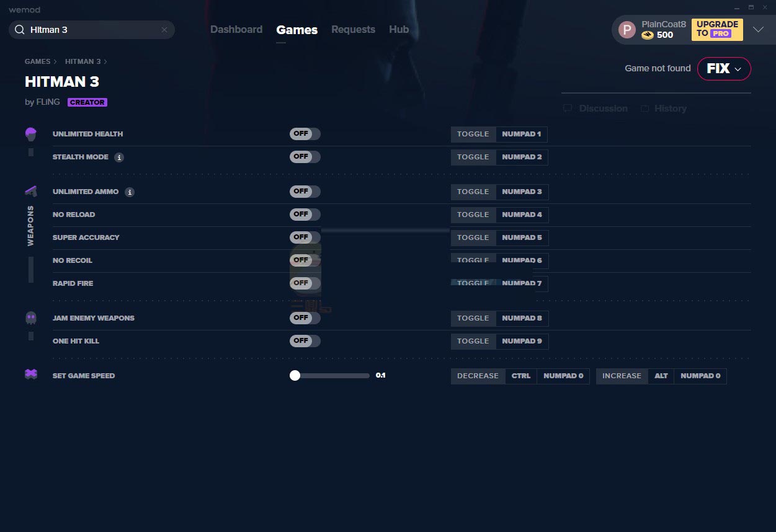Click the Increase game speed button
Screen dimensions: 776x532
[622, 376]
